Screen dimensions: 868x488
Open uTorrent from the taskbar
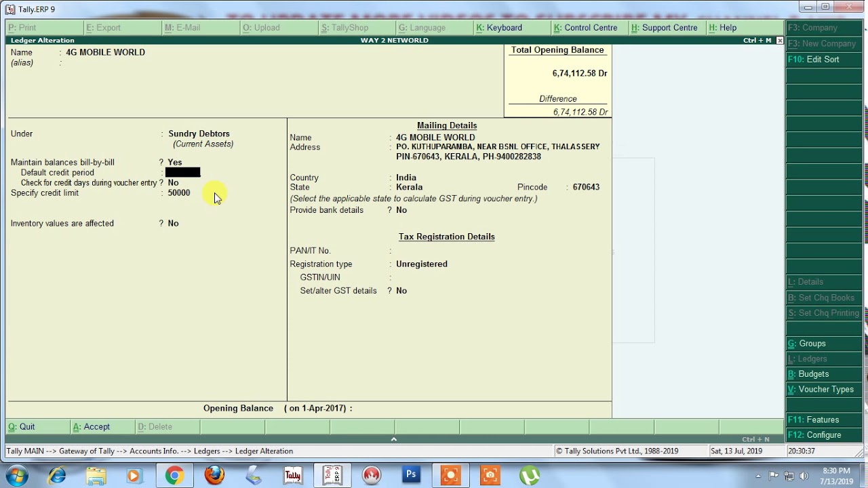529,476
